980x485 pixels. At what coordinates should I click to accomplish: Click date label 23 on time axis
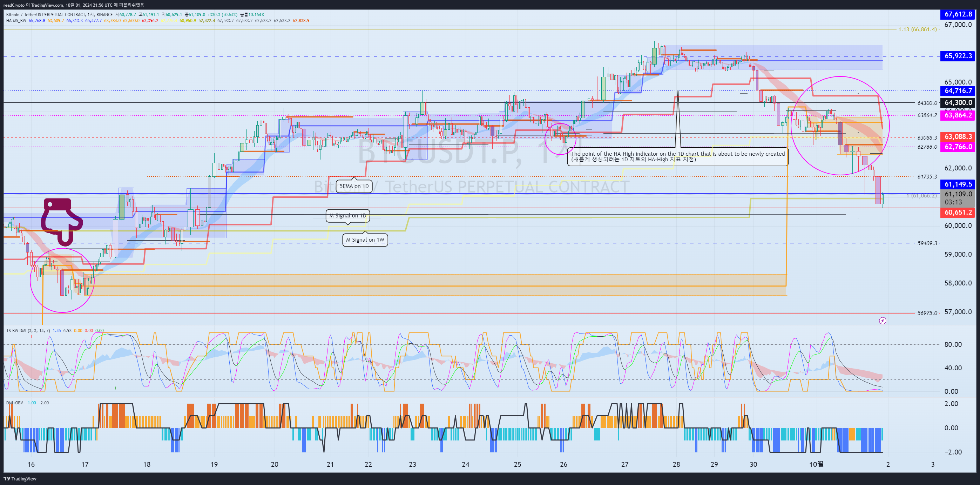[412, 464]
